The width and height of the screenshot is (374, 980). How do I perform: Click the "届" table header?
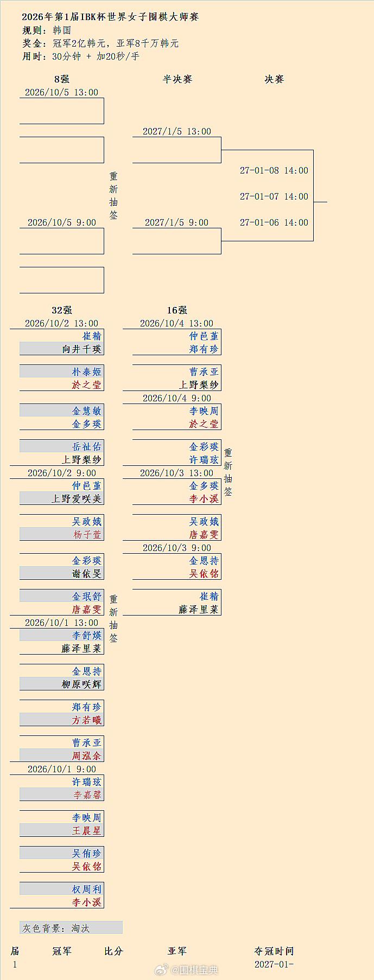click(15, 951)
